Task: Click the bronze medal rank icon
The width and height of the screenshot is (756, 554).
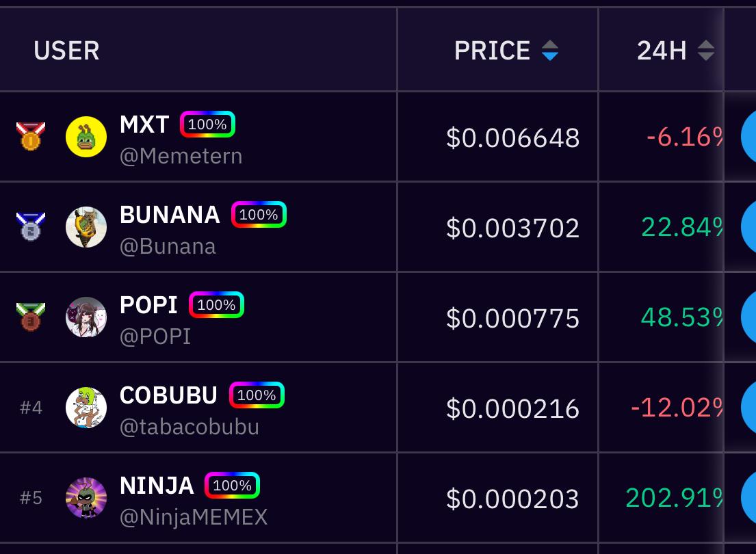Action: (x=31, y=317)
